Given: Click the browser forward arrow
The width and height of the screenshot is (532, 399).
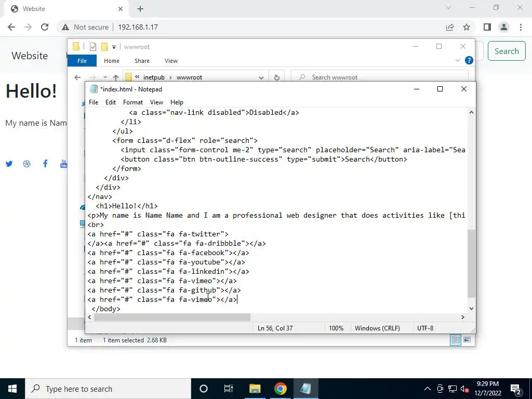Looking at the screenshot, I should coord(28,27).
